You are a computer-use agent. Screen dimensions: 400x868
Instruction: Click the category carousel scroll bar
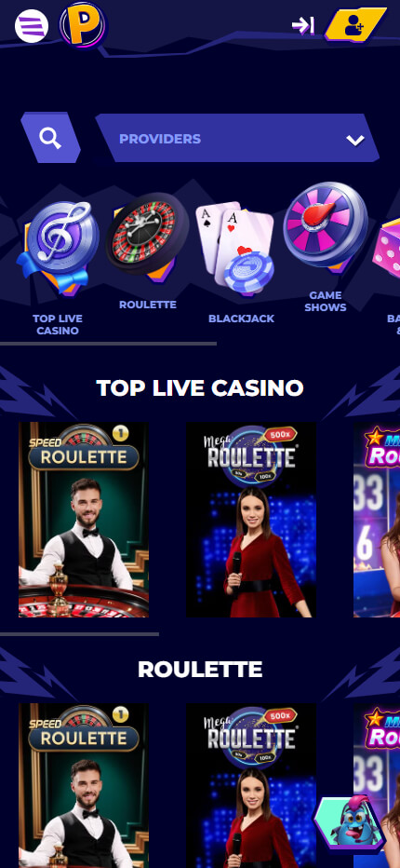click(x=109, y=344)
